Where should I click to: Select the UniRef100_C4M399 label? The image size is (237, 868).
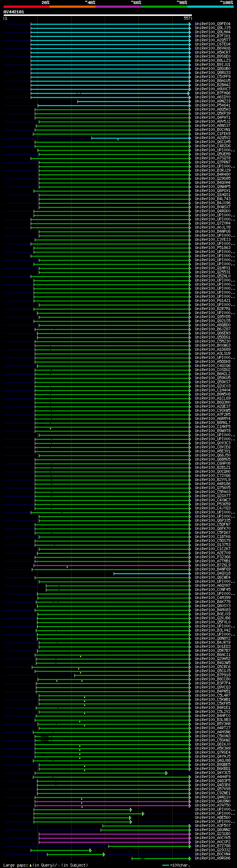(213, 598)
